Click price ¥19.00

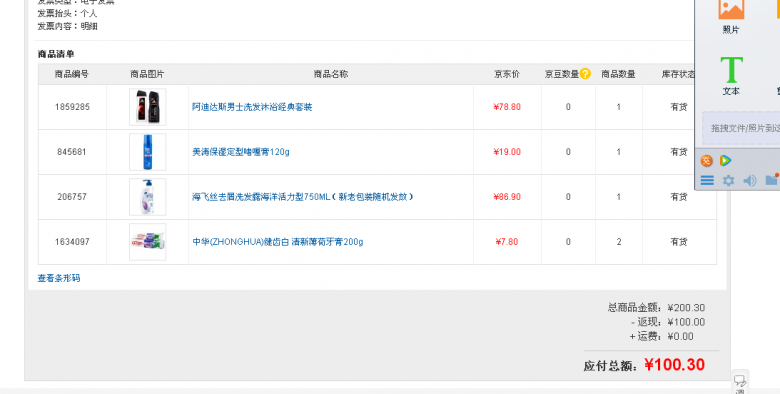click(507, 152)
